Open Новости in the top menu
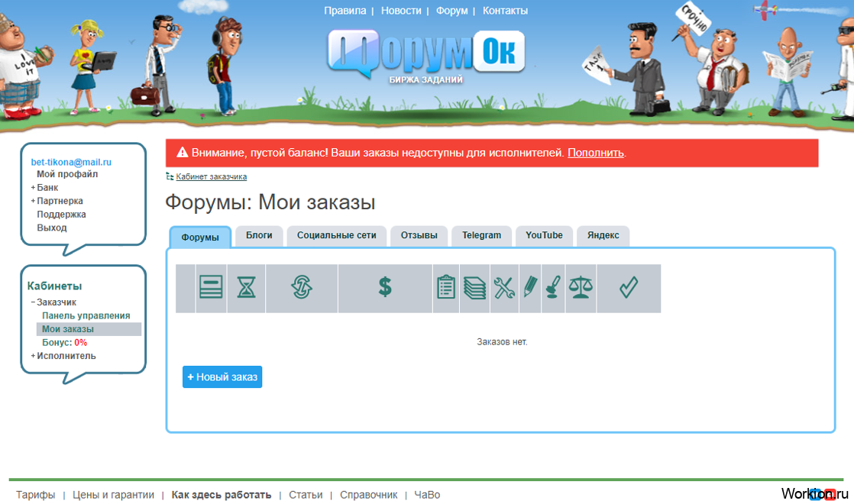The image size is (854, 504). 401,11
